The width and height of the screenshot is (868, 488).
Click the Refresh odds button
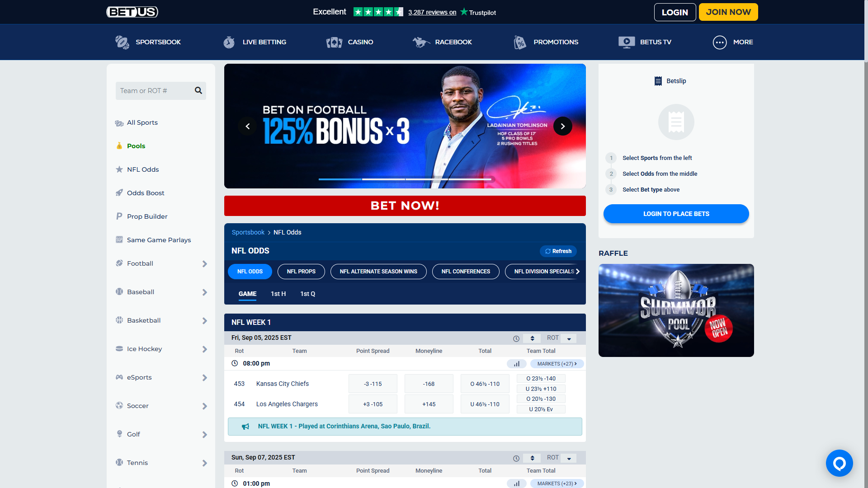click(558, 251)
